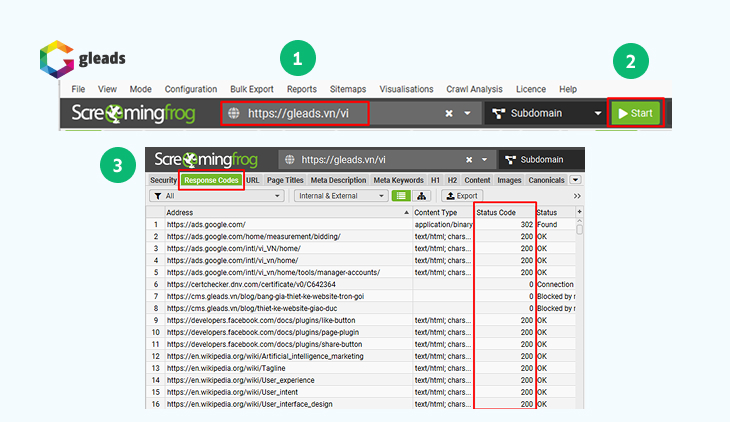This screenshot has width=730, height=422.
Task: Open the Content tab
Action: click(x=477, y=180)
